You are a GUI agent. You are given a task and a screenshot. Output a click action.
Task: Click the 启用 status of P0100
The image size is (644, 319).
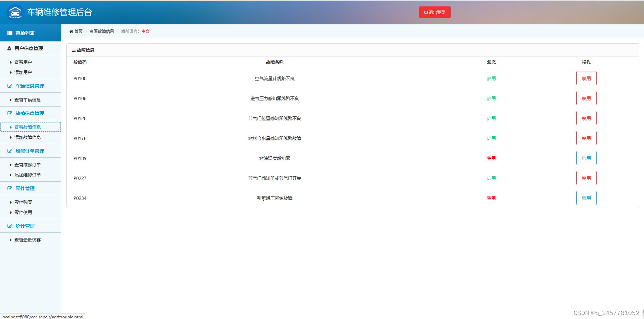tap(491, 78)
